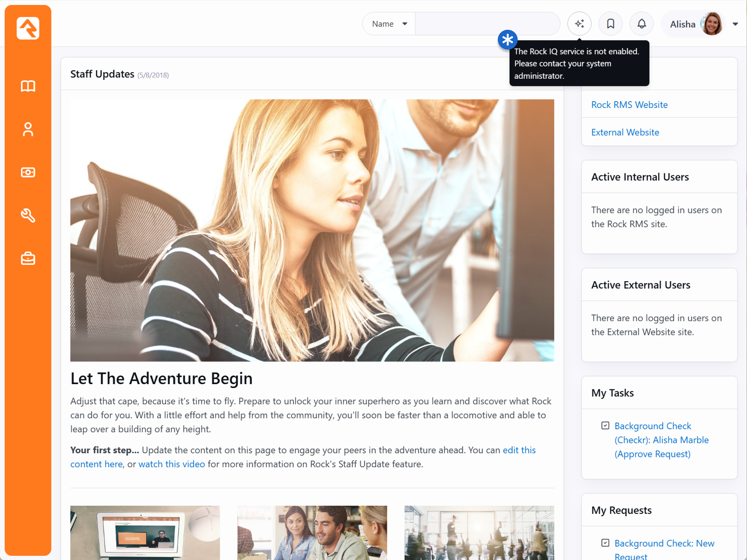
Task: Click the Rock IQ sparkle icon
Action: (580, 24)
